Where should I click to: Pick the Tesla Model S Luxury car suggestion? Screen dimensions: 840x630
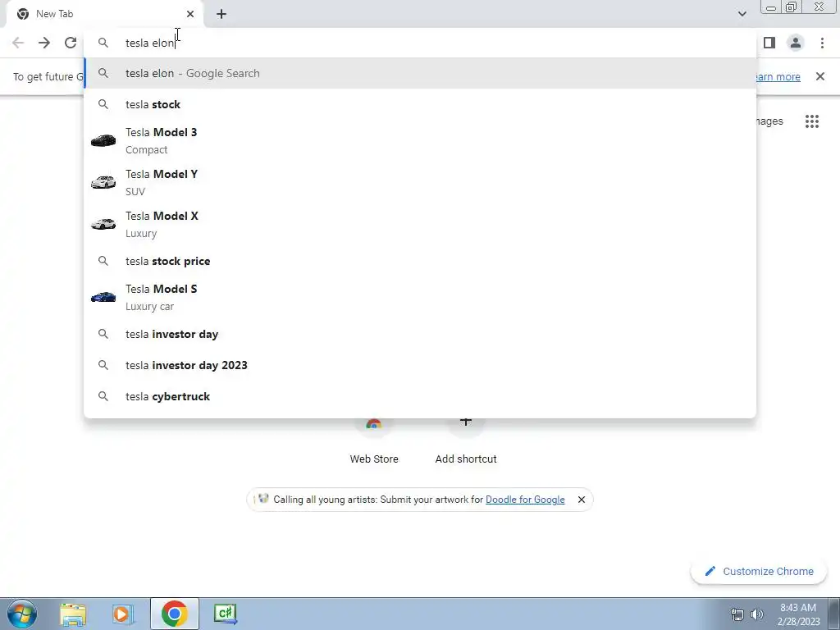click(x=420, y=297)
